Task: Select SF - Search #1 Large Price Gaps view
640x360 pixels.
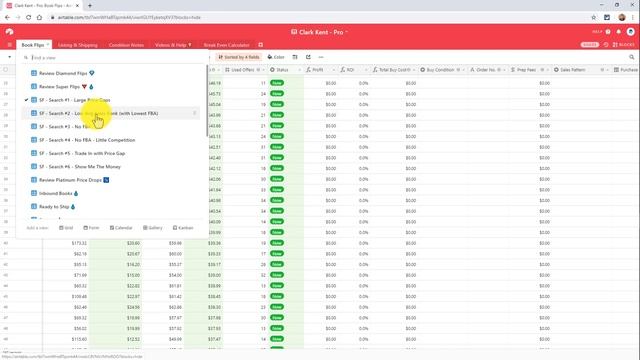Action: click(x=111, y=100)
